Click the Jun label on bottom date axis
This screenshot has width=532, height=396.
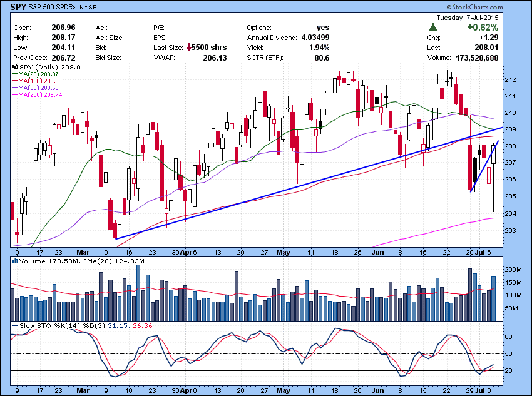(377, 390)
